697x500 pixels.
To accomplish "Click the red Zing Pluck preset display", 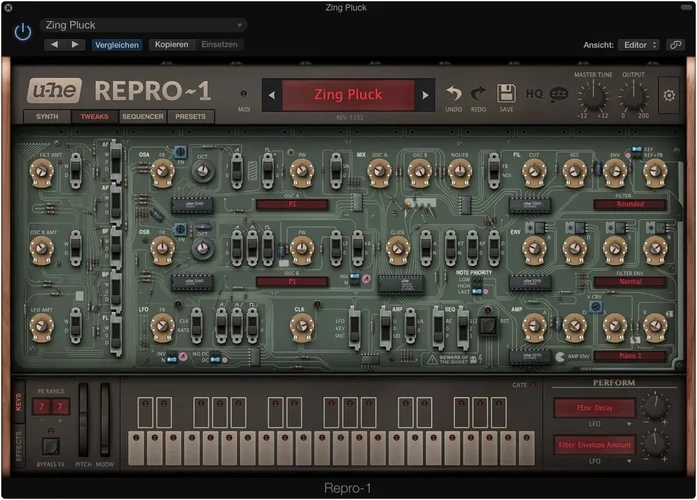I will pos(348,95).
